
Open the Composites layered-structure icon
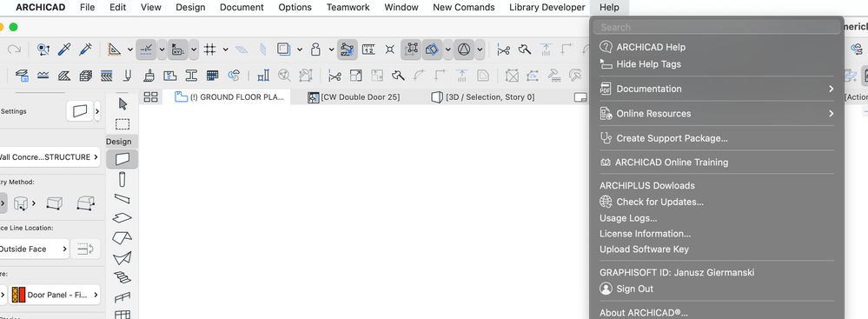tap(106, 75)
